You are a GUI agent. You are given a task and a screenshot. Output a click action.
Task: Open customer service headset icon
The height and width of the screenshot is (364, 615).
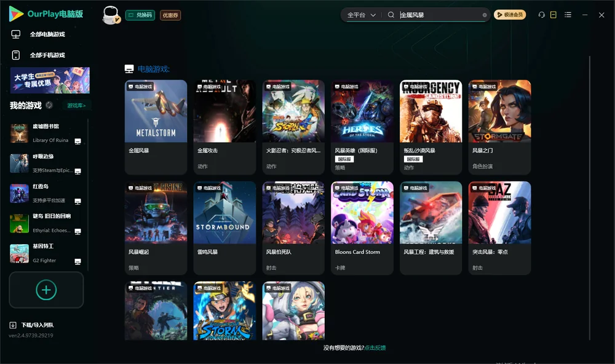tap(542, 15)
